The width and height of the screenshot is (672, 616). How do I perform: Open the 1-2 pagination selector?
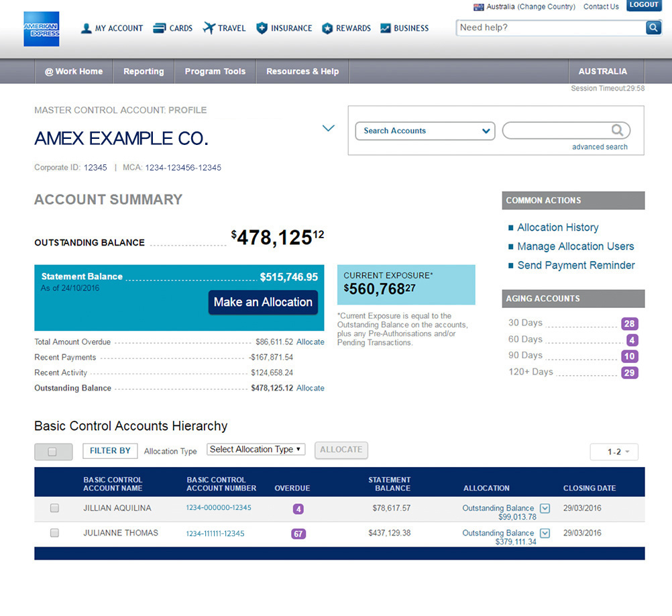click(x=614, y=452)
